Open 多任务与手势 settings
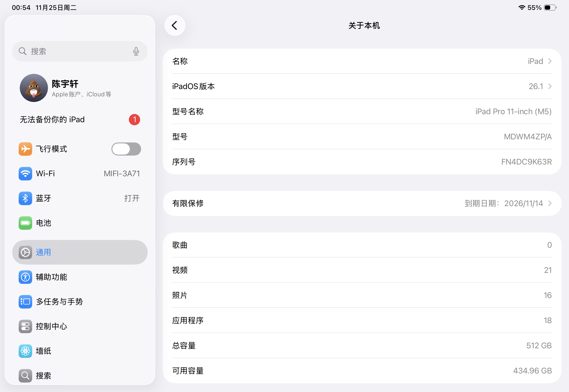The height and width of the screenshot is (392, 569). (x=79, y=302)
